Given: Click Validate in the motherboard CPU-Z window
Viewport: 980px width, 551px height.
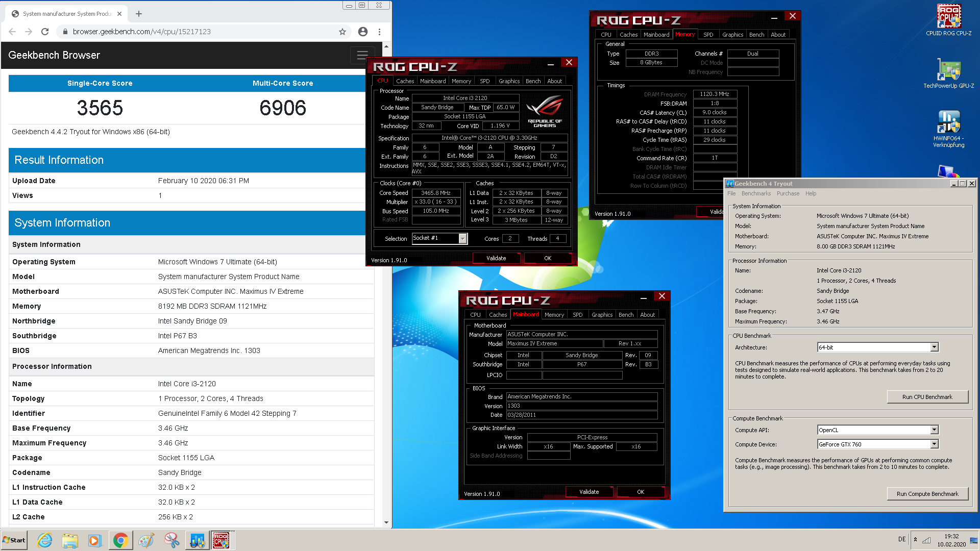Looking at the screenshot, I should [589, 492].
